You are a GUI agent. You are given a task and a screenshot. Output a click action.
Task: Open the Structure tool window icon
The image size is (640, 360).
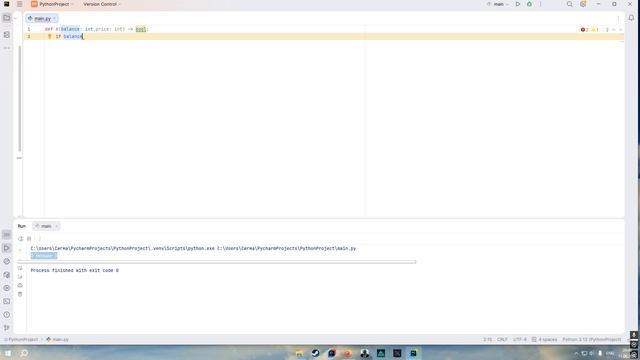click(7, 35)
